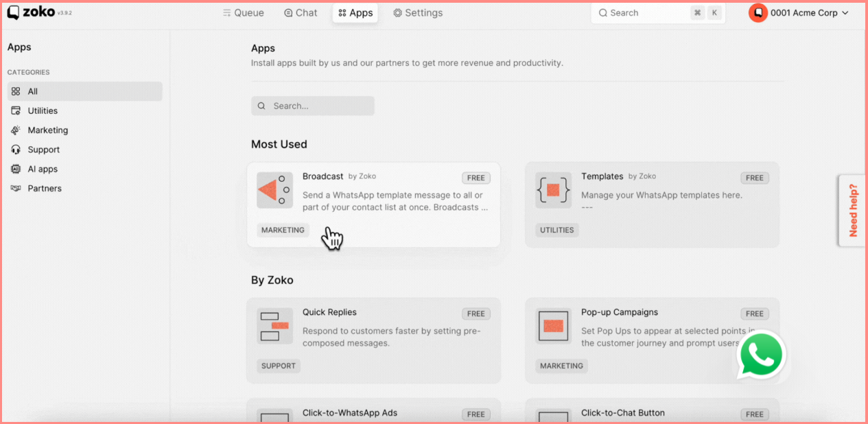
Task: Select the AI apps category
Action: tap(85, 169)
